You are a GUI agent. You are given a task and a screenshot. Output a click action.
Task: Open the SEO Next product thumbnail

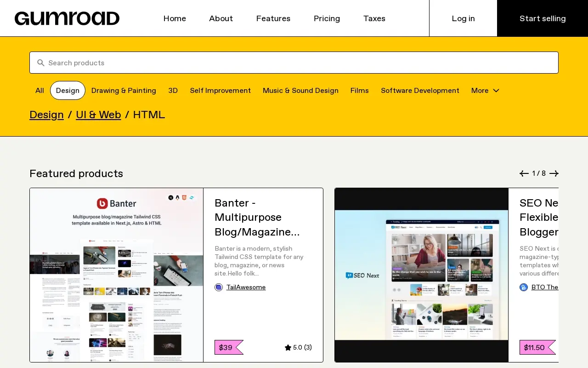point(422,275)
